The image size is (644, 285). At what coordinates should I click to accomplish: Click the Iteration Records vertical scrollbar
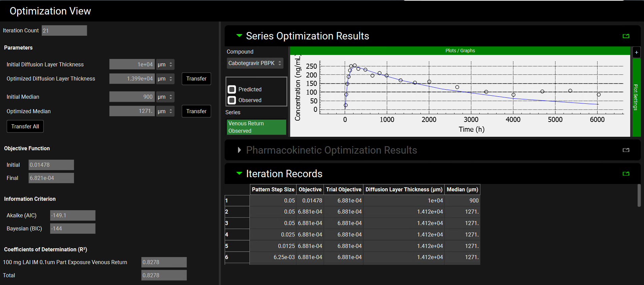639,195
